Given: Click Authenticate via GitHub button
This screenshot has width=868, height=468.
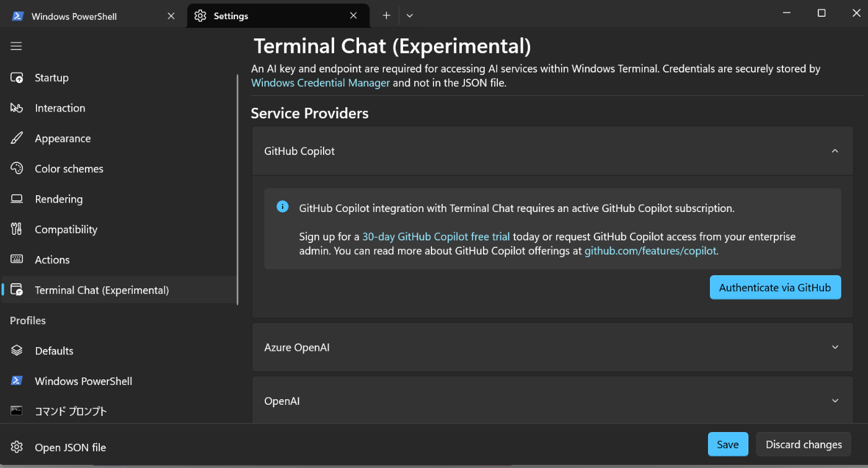Looking at the screenshot, I should tap(775, 288).
